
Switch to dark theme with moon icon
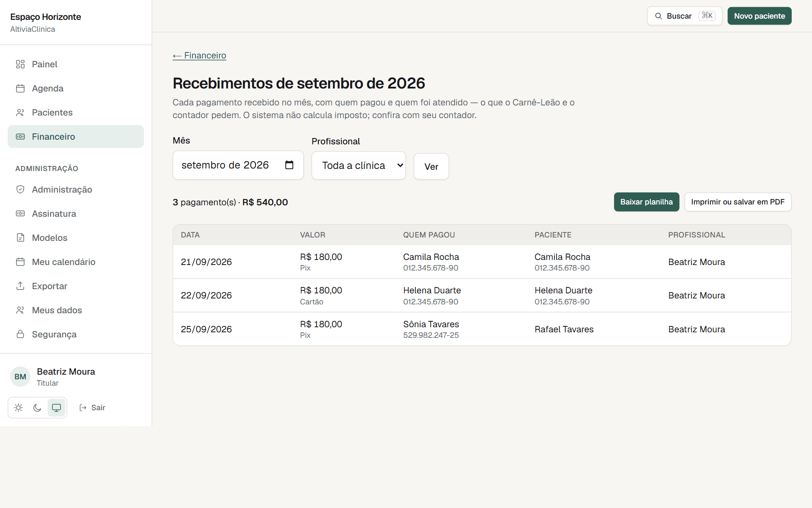(38, 408)
